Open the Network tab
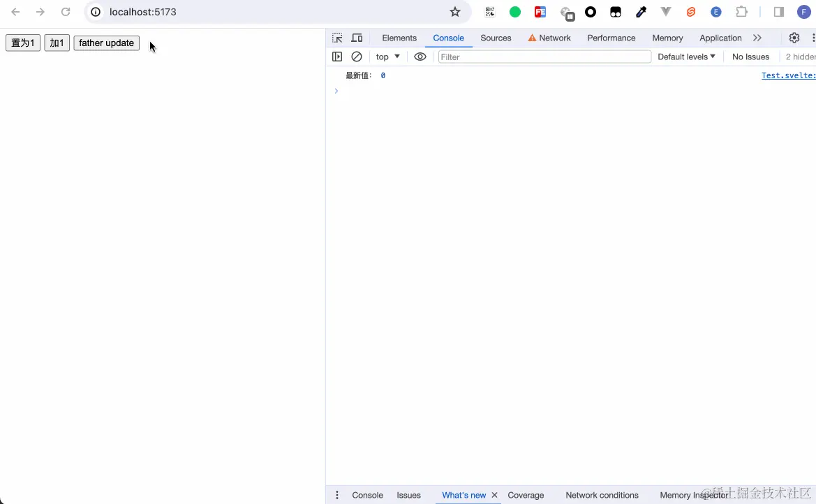 (x=549, y=38)
